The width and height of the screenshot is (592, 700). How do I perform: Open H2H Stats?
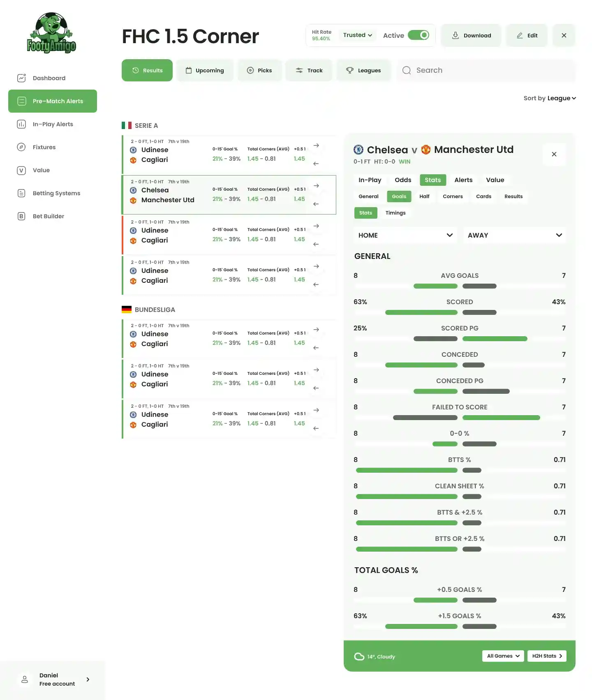tap(547, 656)
